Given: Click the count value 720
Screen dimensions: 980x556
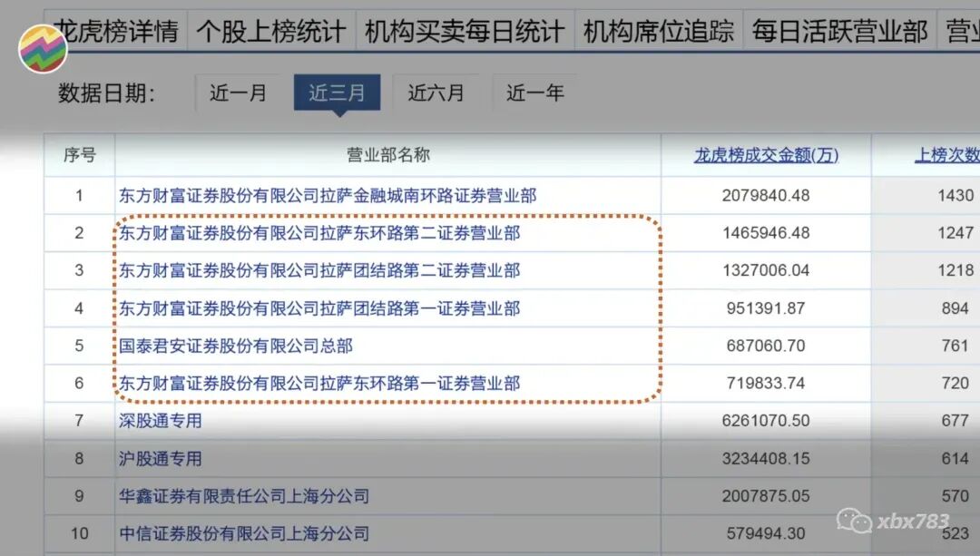Looking at the screenshot, I should click(x=955, y=383).
